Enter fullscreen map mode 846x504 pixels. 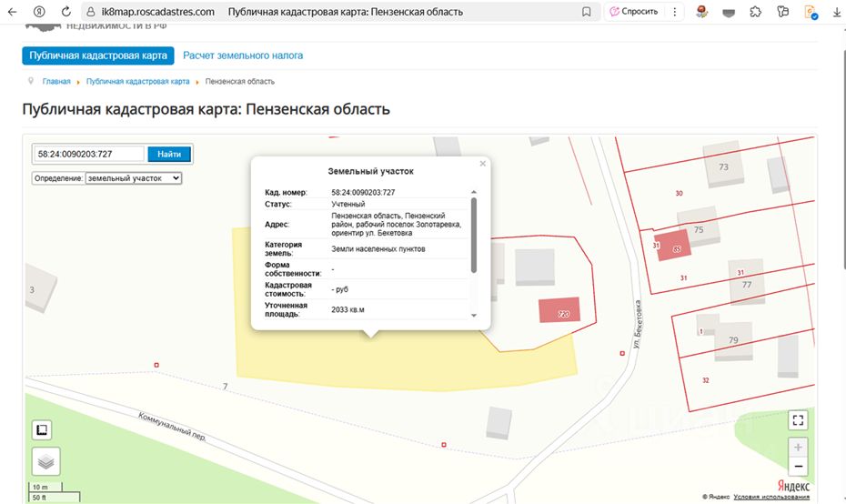tap(798, 419)
